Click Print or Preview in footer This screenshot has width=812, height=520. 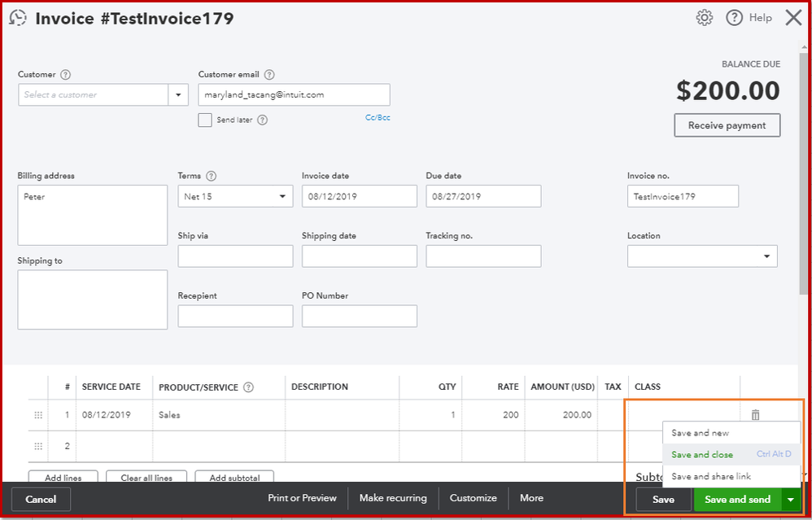point(302,498)
